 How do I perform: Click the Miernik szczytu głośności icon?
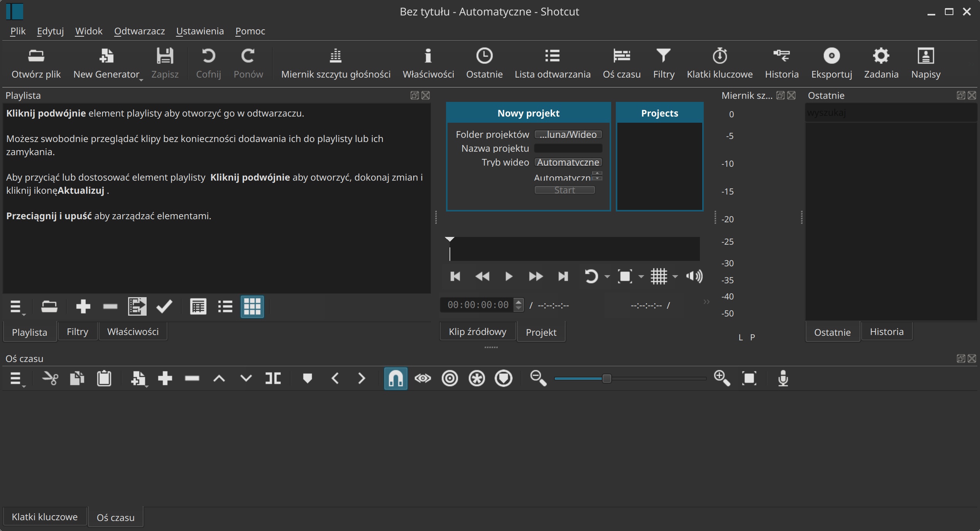pyautogui.click(x=335, y=56)
